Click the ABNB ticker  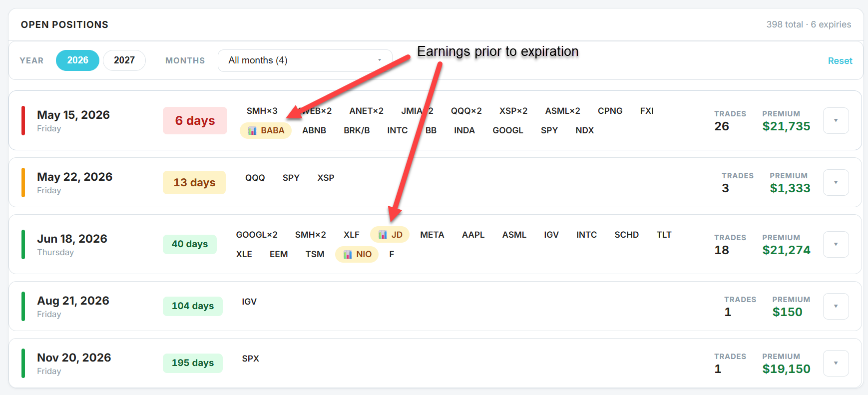(x=314, y=130)
